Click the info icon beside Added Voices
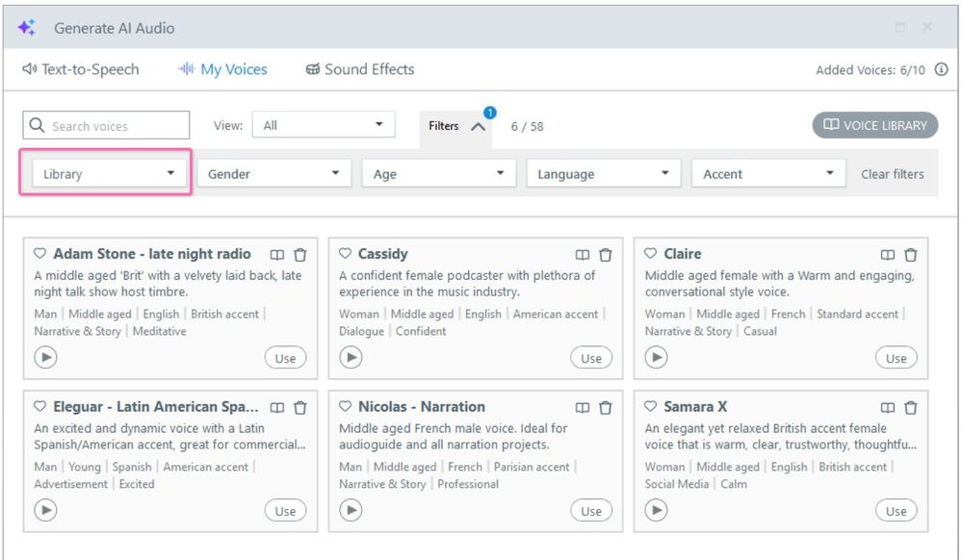Viewport: 962px width, 560px height. (x=941, y=70)
